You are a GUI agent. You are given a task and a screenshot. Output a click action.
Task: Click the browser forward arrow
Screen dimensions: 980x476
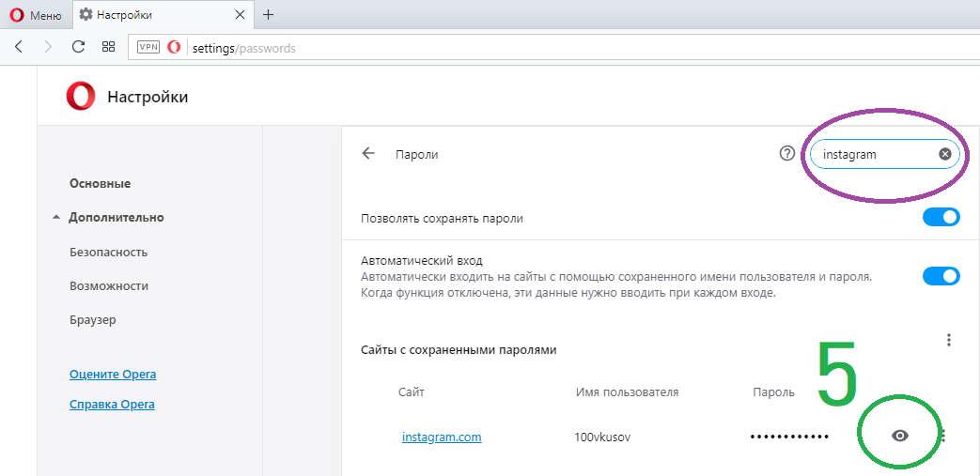(x=48, y=47)
